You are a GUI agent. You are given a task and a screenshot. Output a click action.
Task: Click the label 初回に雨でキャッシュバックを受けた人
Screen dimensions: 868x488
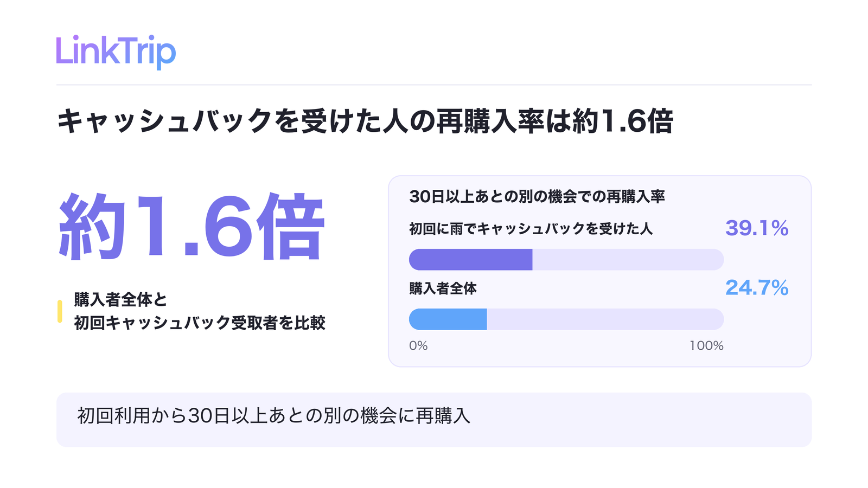[x=531, y=229]
